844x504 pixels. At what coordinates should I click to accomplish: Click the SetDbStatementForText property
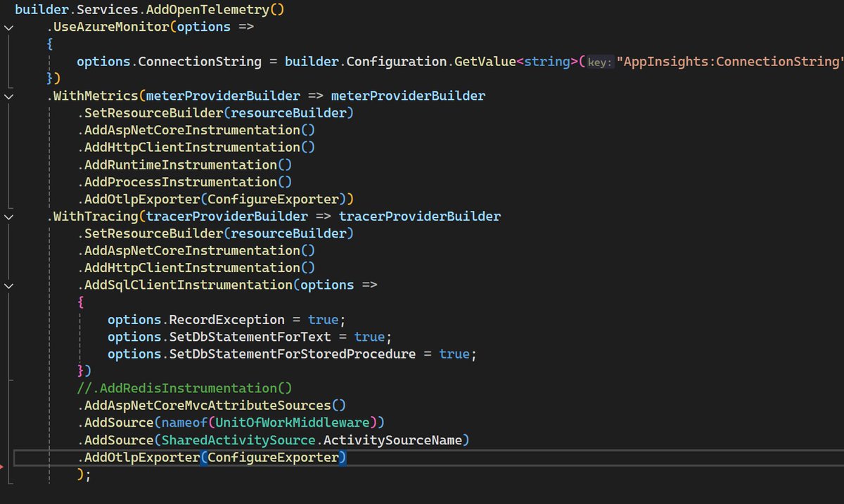(x=250, y=337)
